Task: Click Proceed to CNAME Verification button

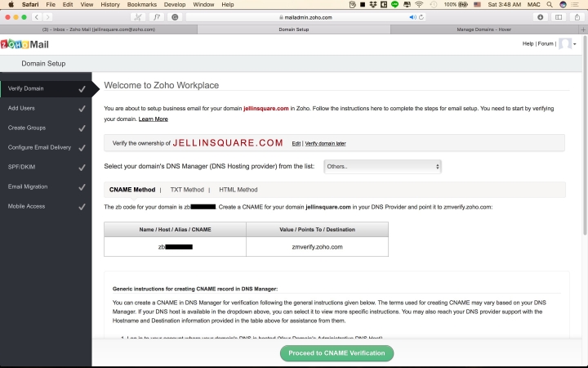Action: pyautogui.click(x=336, y=353)
